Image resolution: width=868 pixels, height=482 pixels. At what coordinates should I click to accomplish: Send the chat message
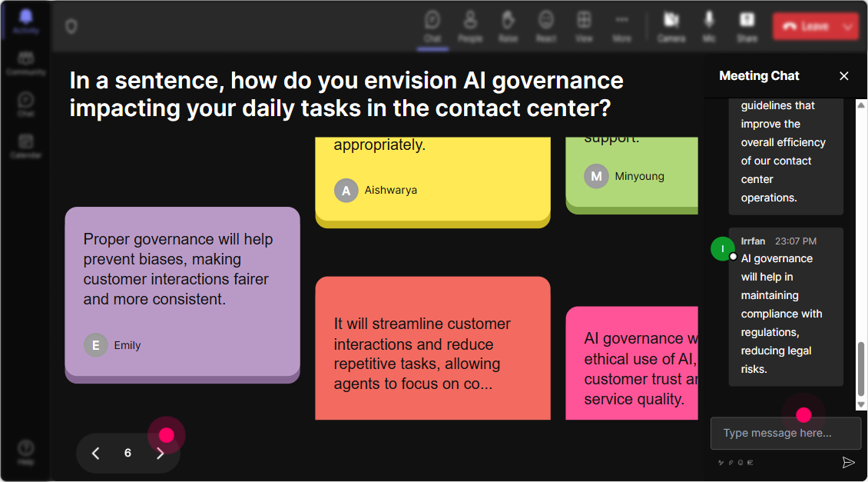848,462
